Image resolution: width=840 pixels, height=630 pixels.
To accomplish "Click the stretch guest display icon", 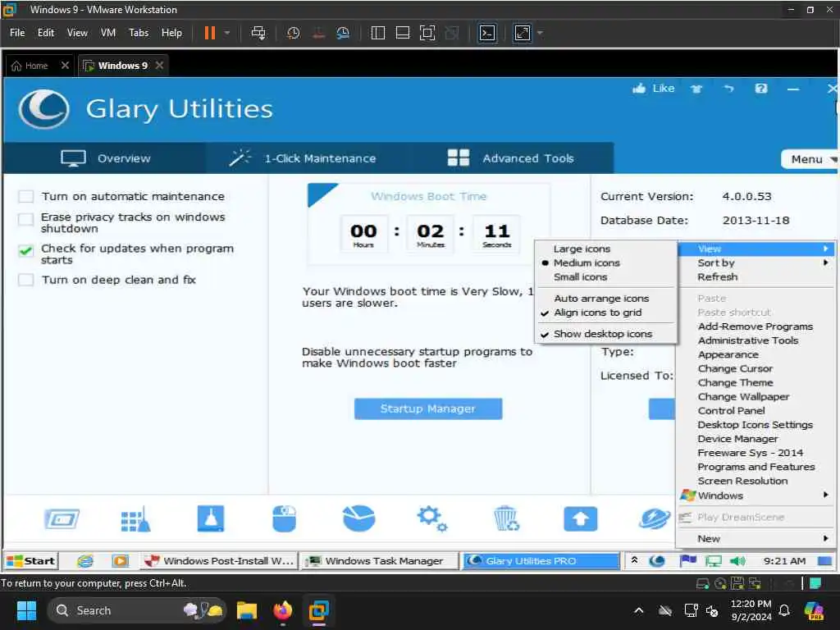I will pyautogui.click(x=523, y=33).
